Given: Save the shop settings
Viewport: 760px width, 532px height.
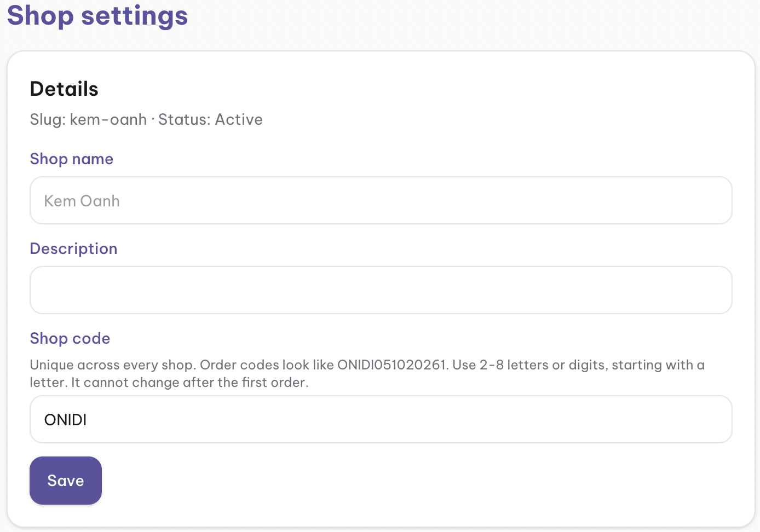Looking at the screenshot, I should (x=66, y=481).
